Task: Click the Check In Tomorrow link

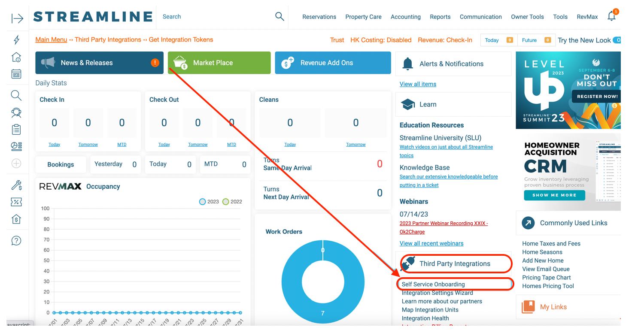Action: coord(88,145)
